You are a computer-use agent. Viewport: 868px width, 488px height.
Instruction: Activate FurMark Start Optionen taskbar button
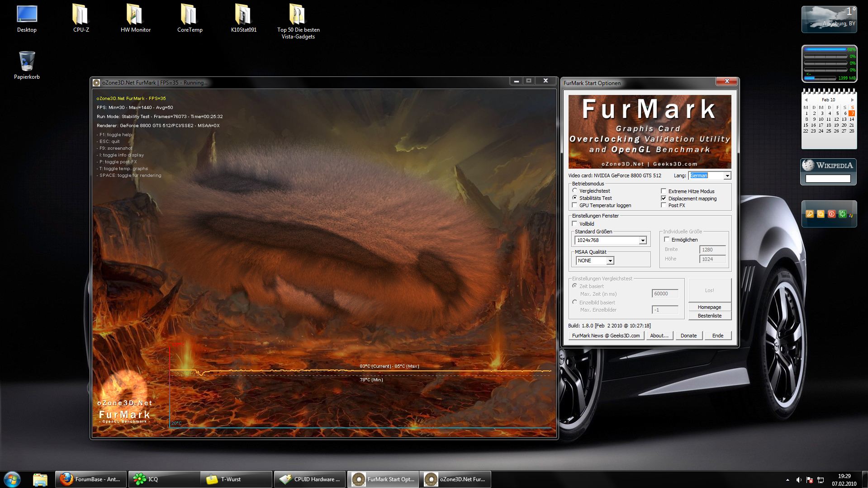click(383, 479)
